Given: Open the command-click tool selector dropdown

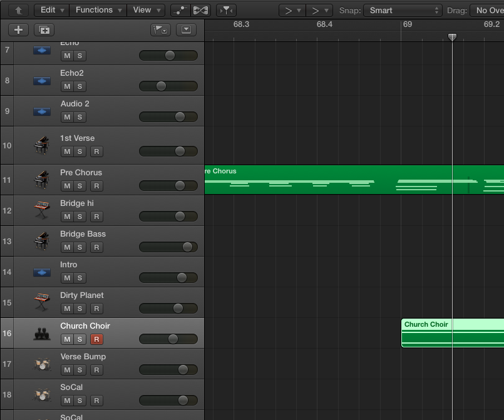Looking at the screenshot, I should 319,11.
